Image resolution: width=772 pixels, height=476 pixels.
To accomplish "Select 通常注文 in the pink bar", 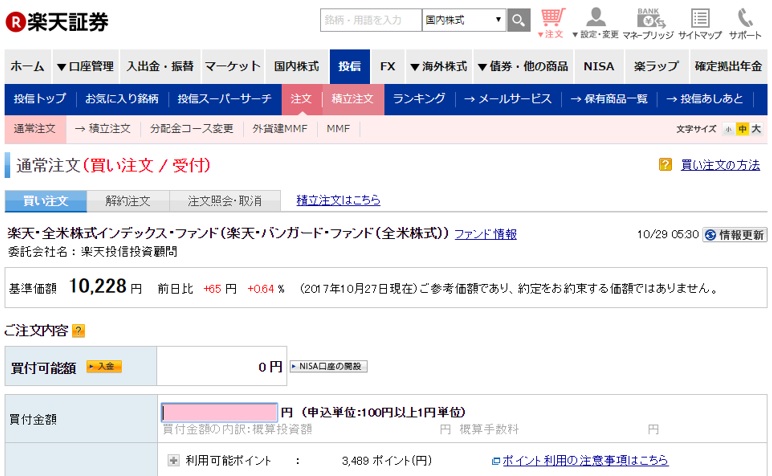I will point(35,129).
